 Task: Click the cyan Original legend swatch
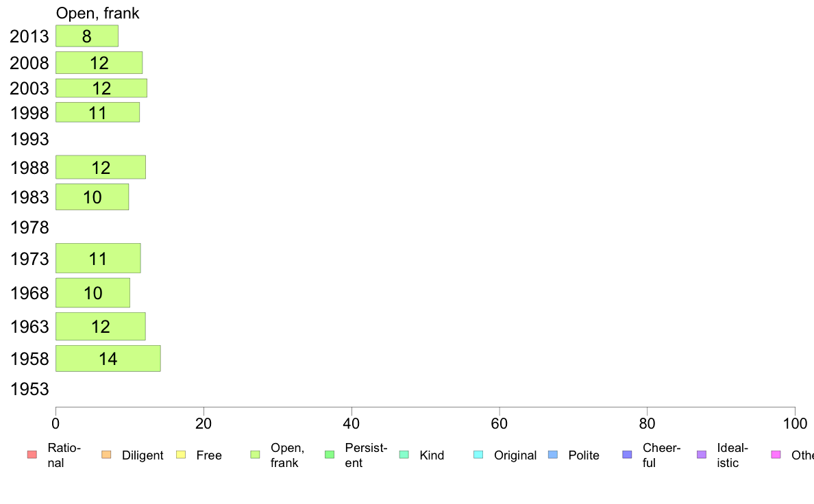click(x=479, y=455)
